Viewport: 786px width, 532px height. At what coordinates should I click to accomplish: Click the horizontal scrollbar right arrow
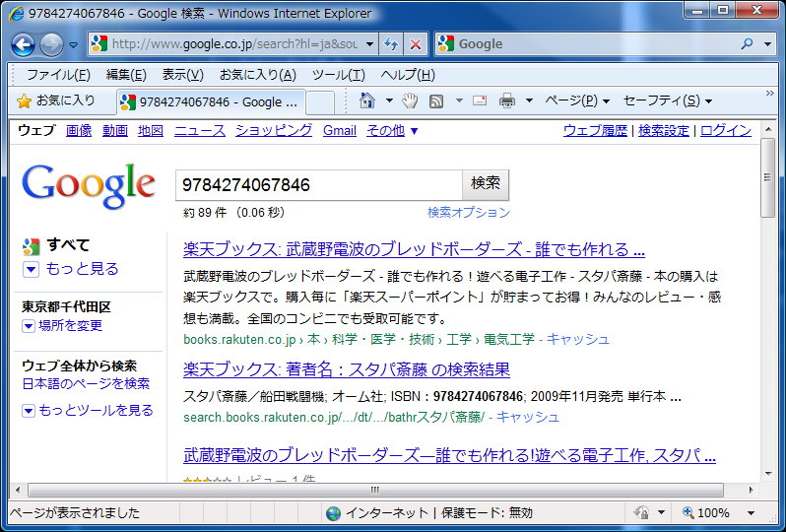(752, 490)
